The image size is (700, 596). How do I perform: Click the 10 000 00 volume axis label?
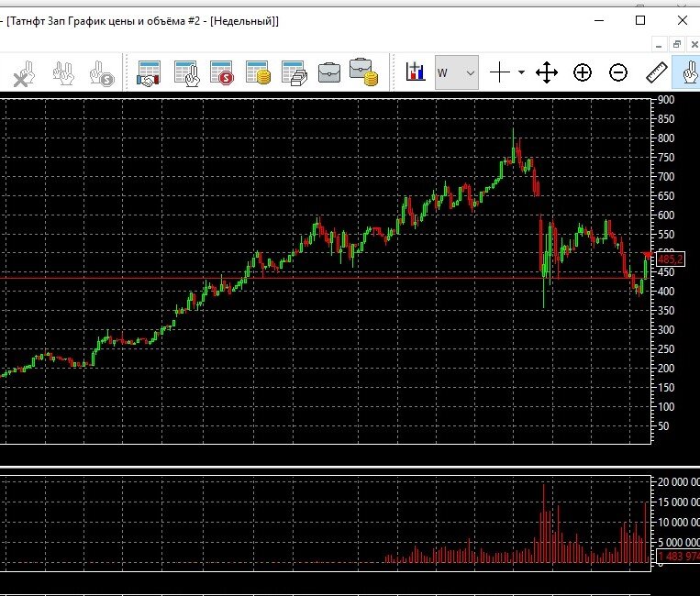[678, 523]
